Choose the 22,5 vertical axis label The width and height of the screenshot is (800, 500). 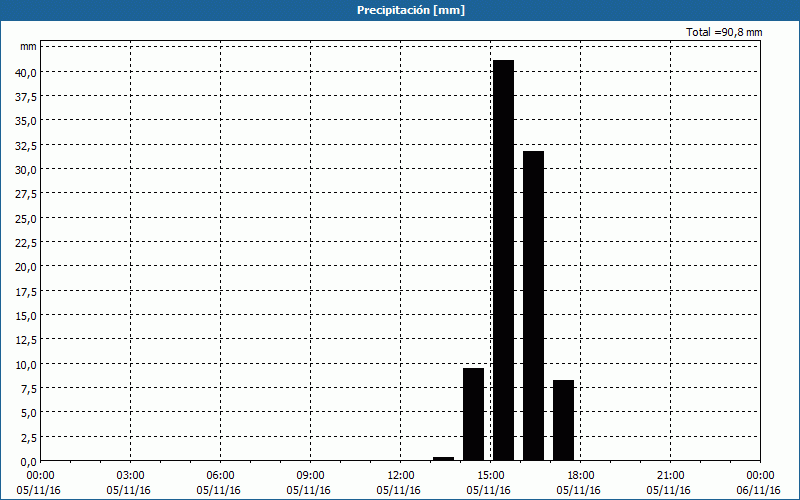click(26, 242)
